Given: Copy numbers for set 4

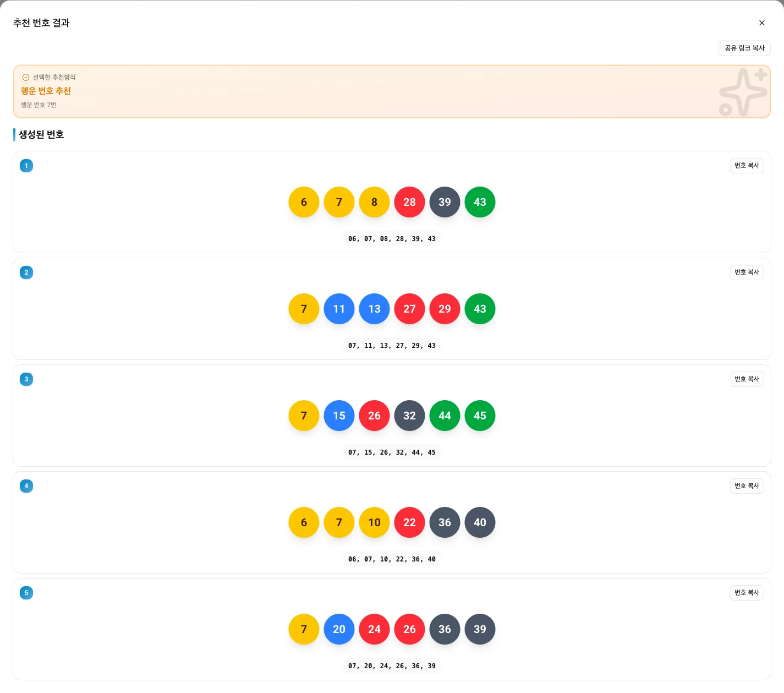Looking at the screenshot, I should pos(747,486).
